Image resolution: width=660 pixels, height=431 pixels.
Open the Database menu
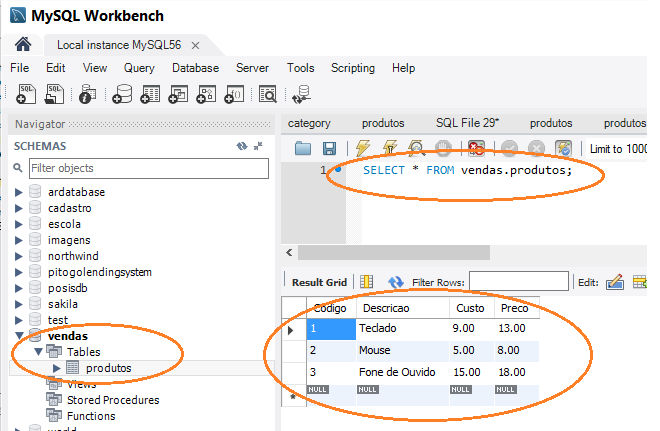195,68
